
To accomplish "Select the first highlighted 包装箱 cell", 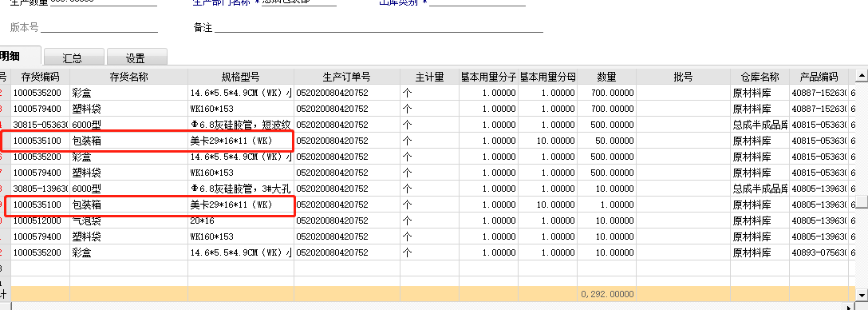I will click(129, 141).
